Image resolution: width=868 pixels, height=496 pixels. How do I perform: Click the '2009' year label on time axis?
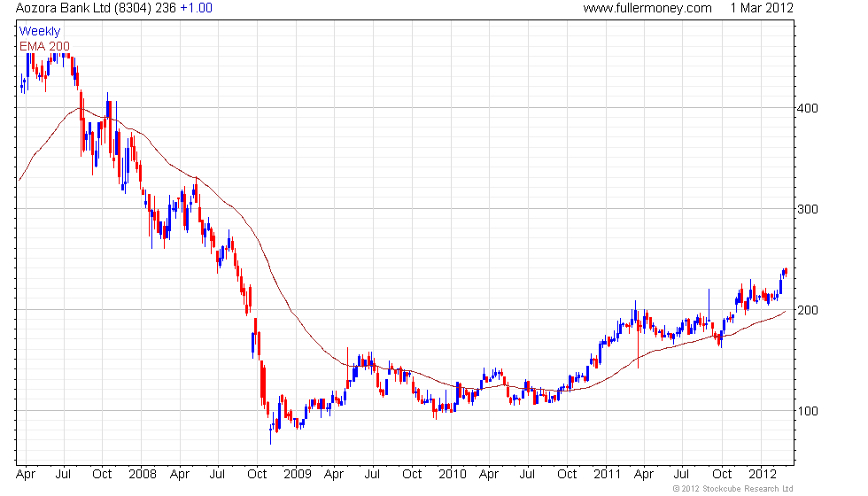[x=298, y=475]
